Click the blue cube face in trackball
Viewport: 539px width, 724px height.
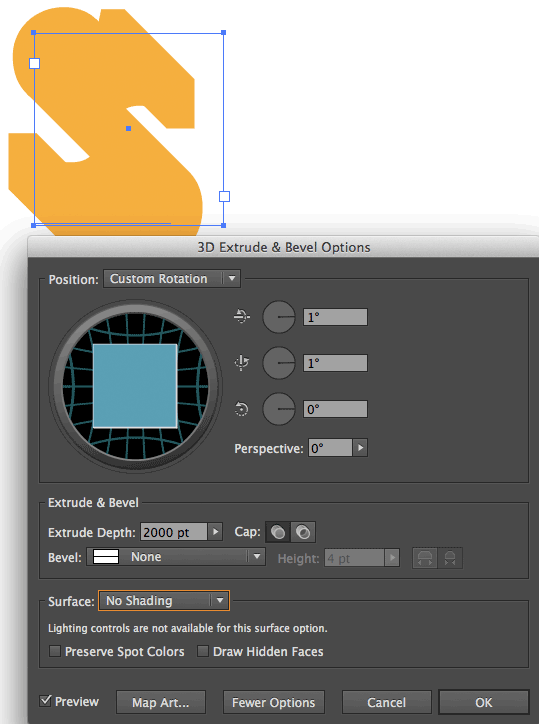tap(135, 386)
